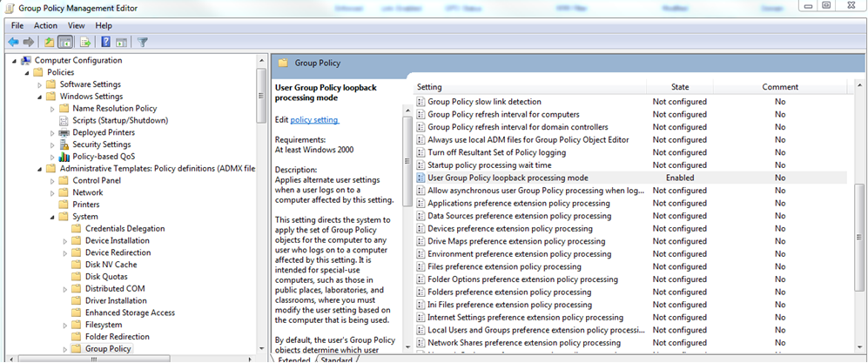Click the Export List toolbar icon

click(x=85, y=42)
